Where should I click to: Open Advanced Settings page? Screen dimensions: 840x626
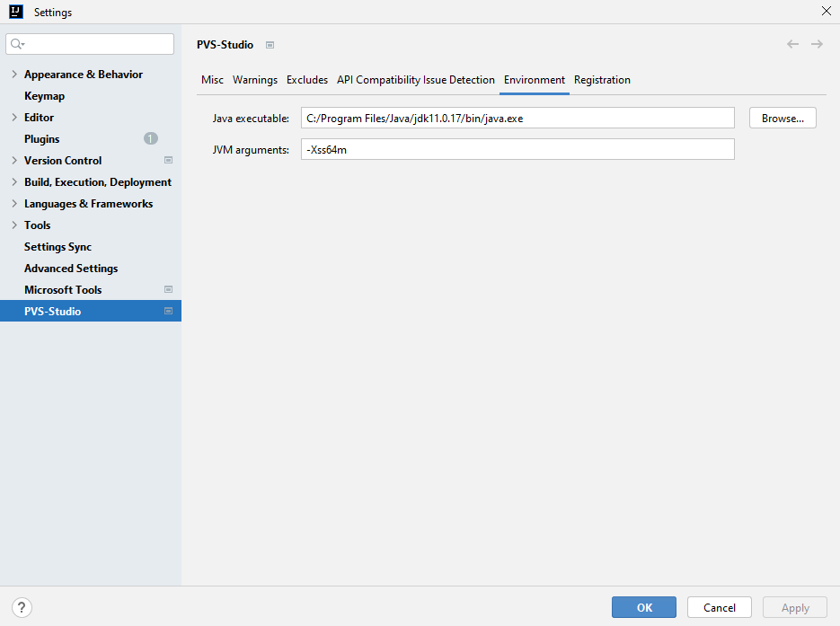coord(71,268)
